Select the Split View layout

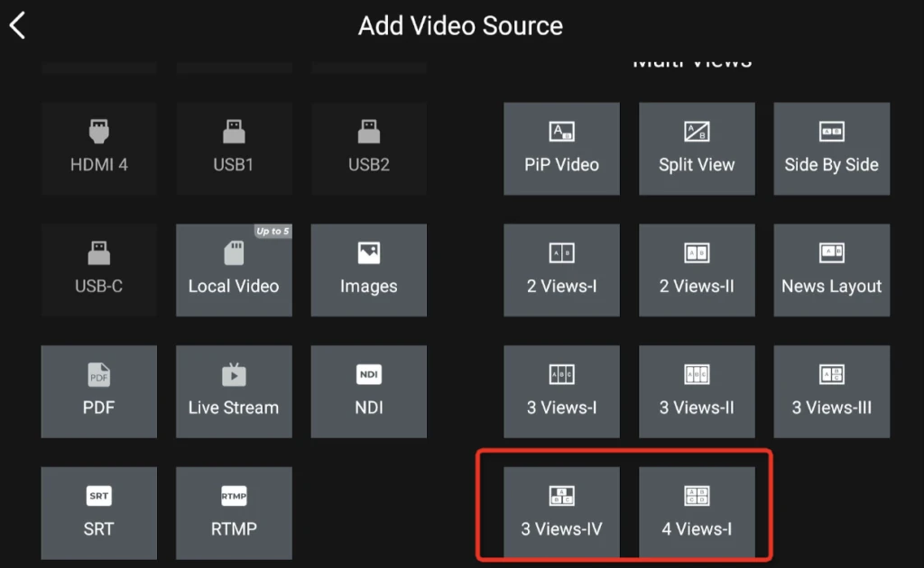coord(697,149)
